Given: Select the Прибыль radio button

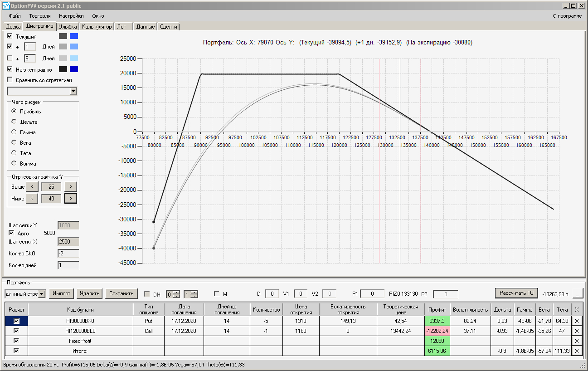Looking at the screenshot, I should click(14, 112).
